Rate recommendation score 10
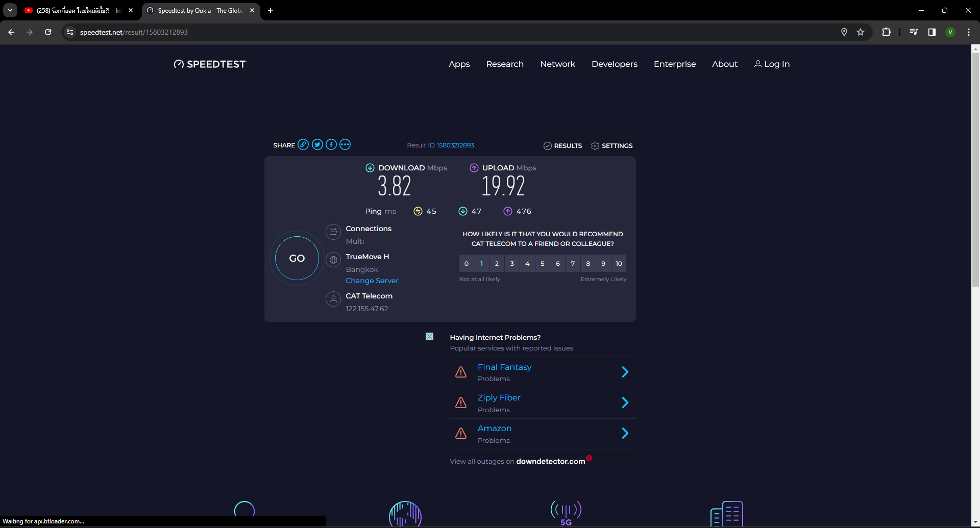The image size is (980, 528). coord(619,264)
